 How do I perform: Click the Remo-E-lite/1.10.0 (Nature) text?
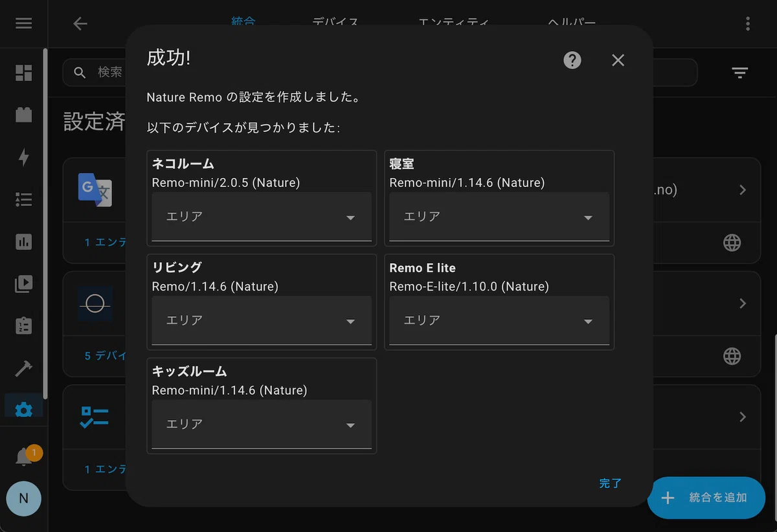(469, 286)
